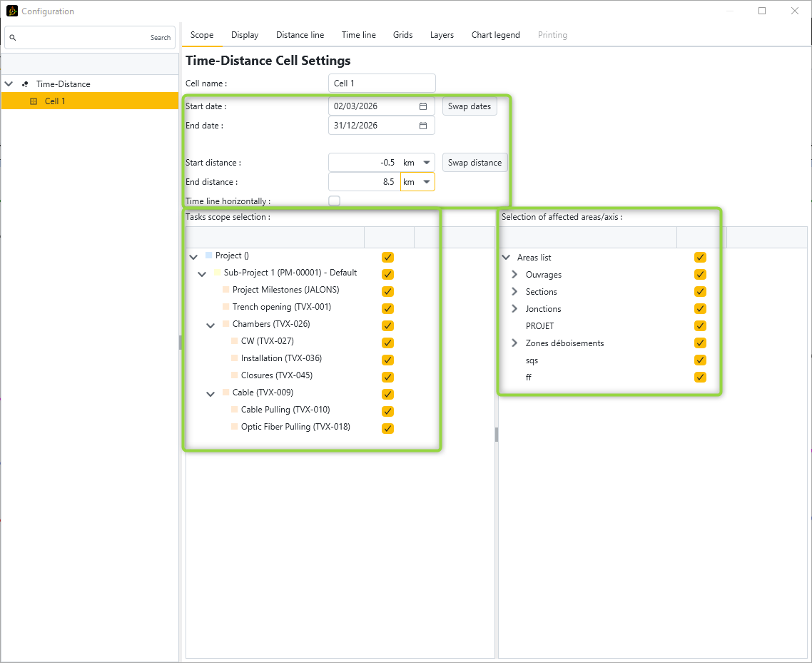
Task: Click the search magnifier icon
Action: pyautogui.click(x=13, y=38)
